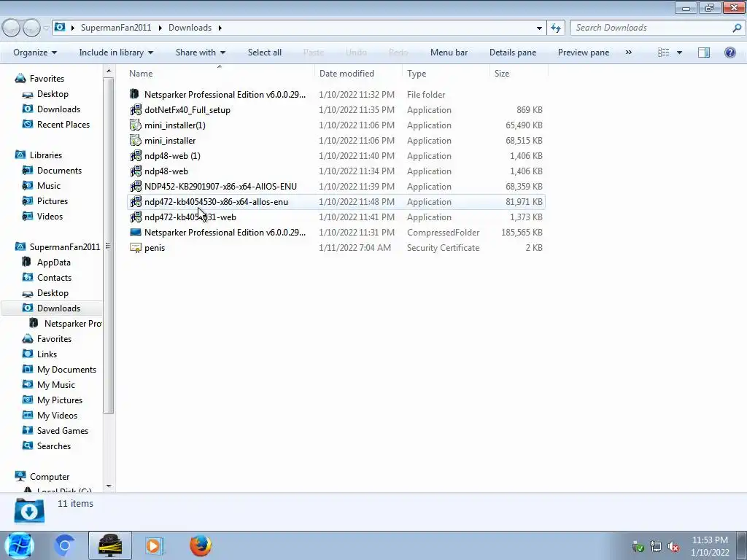The width and height of the screenshot is (747, 560).
Task: Expand the arrow after SupermanFan2011 in address bar
Action: [x=160, y=28]
